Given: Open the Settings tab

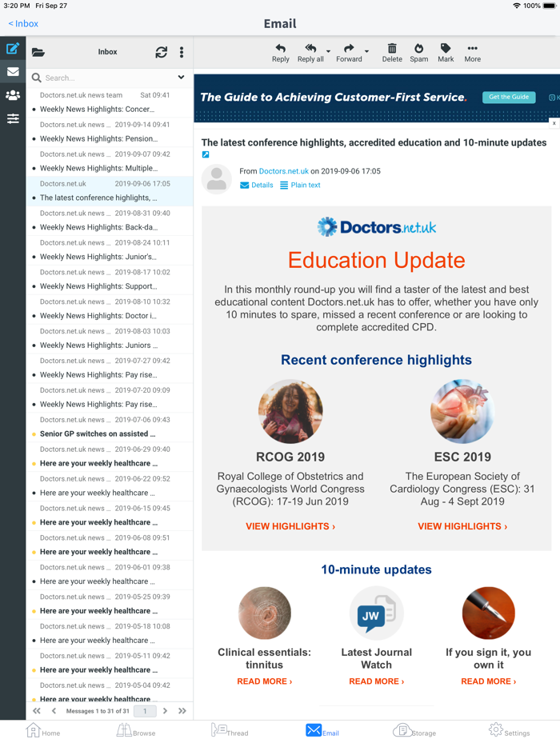Looking at the screenshot, I should point(509,731).
